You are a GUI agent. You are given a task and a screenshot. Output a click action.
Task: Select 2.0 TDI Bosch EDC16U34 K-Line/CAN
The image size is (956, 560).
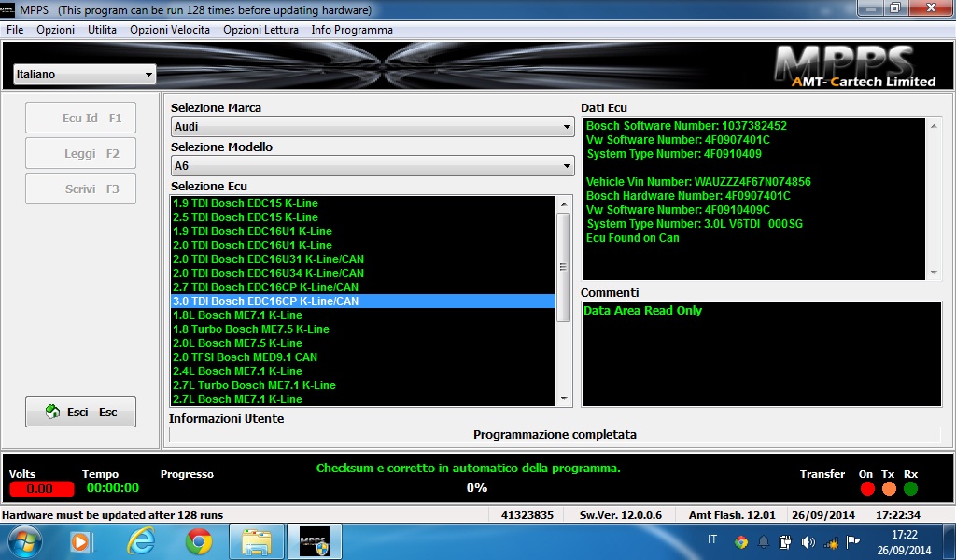[x=363, y=273]
